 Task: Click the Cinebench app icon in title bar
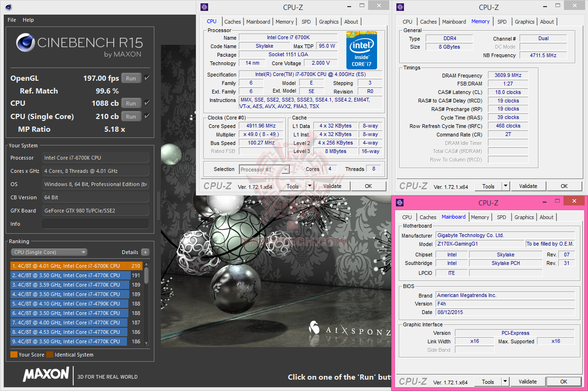[9, 7]
